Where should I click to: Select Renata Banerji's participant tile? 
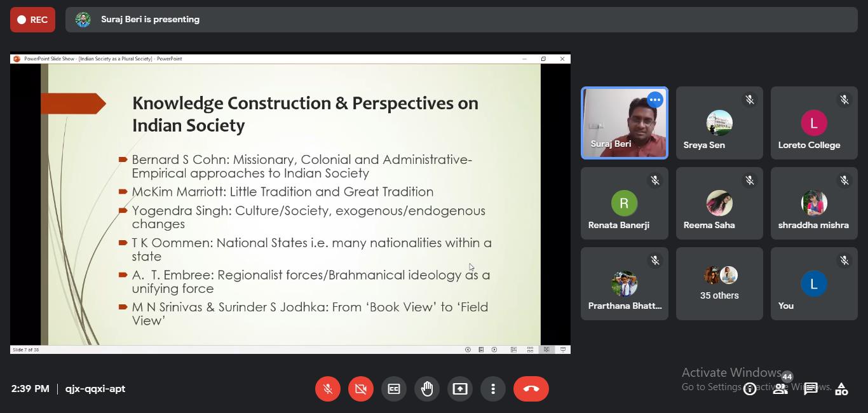click(x=624, y=203)
